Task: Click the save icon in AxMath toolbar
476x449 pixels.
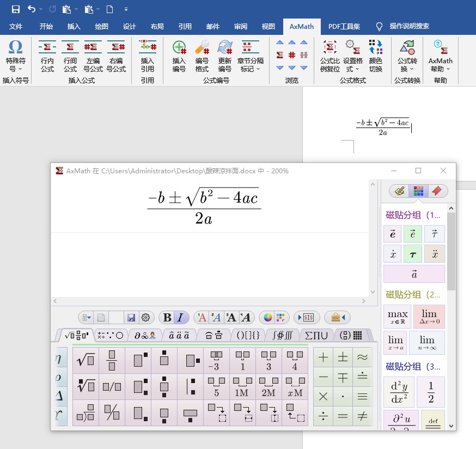Action: pos(131,318)
